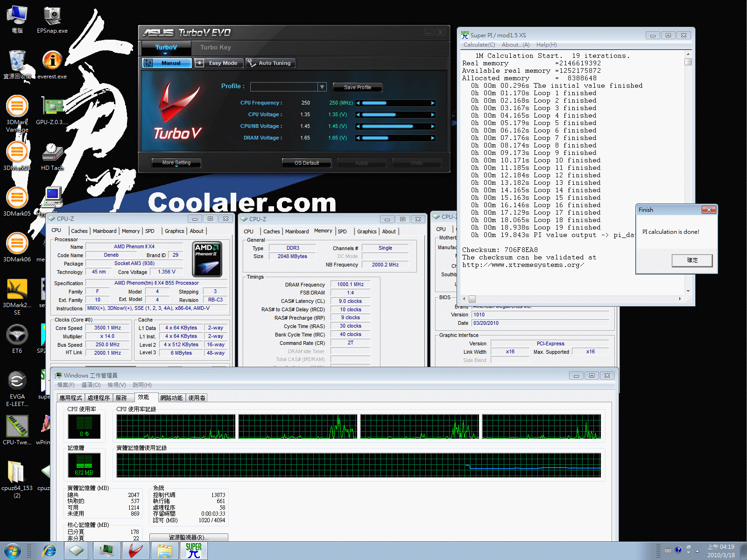Switch to Task Manager taskbar icon
Image resolution: width=747 pixels, height=560 pixels.
[x=106, y=551]
